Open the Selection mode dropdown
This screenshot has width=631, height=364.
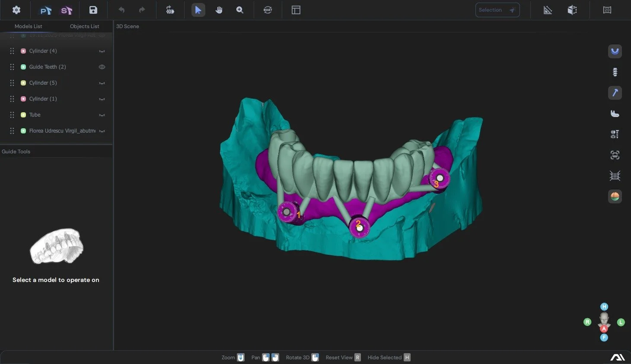pyautogui.click(x=497, y=9)
